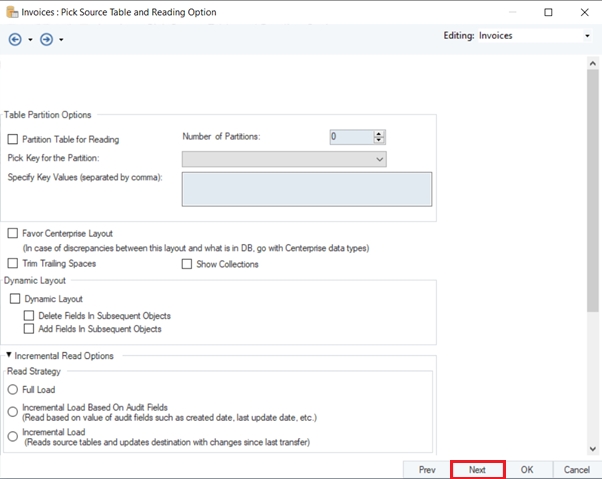Check Favor Centerprise Layout option
The image size is (602, 479).
[13, 233]
